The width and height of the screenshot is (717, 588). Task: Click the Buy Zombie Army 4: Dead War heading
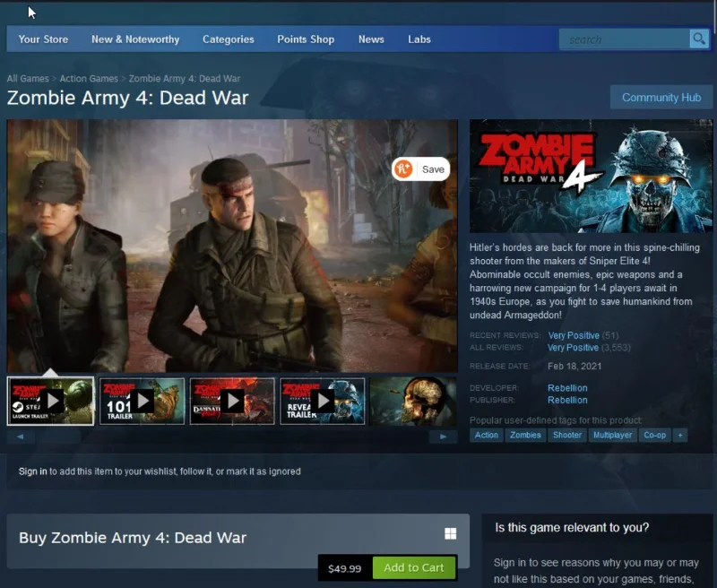point(133,538)
